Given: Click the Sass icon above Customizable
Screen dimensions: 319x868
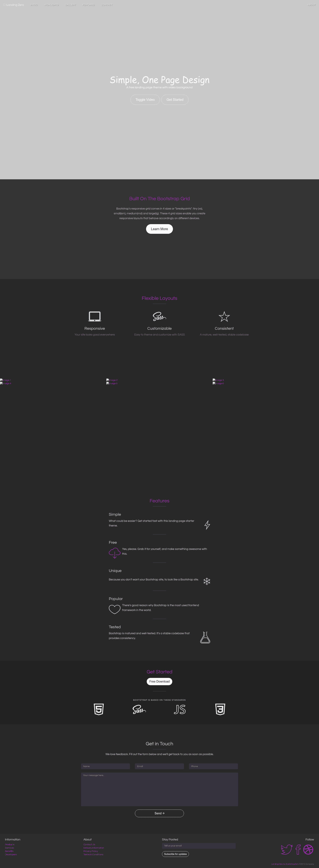Looking at the screenshot, I should [x=159, y=316].
